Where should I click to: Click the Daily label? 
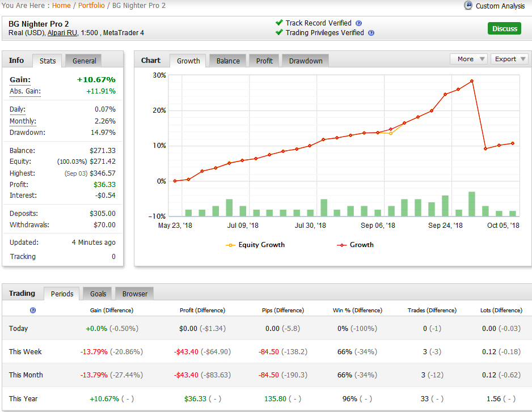pos(18,109)
